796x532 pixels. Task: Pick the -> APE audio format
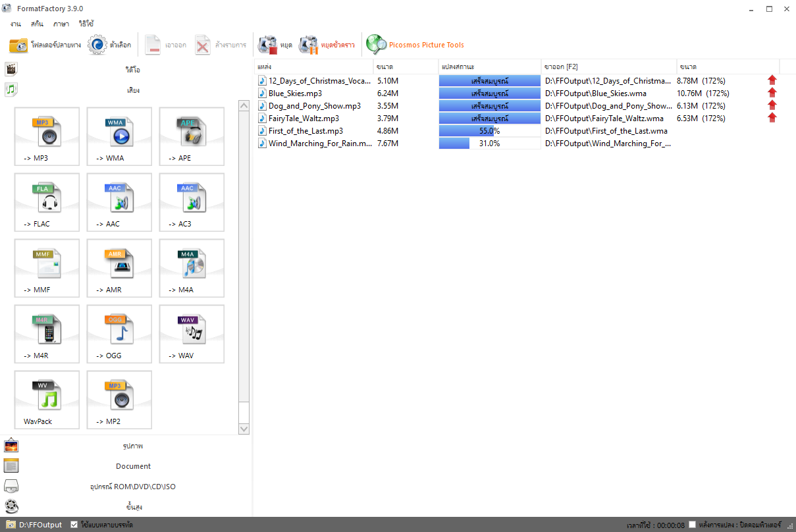point(192,136)
